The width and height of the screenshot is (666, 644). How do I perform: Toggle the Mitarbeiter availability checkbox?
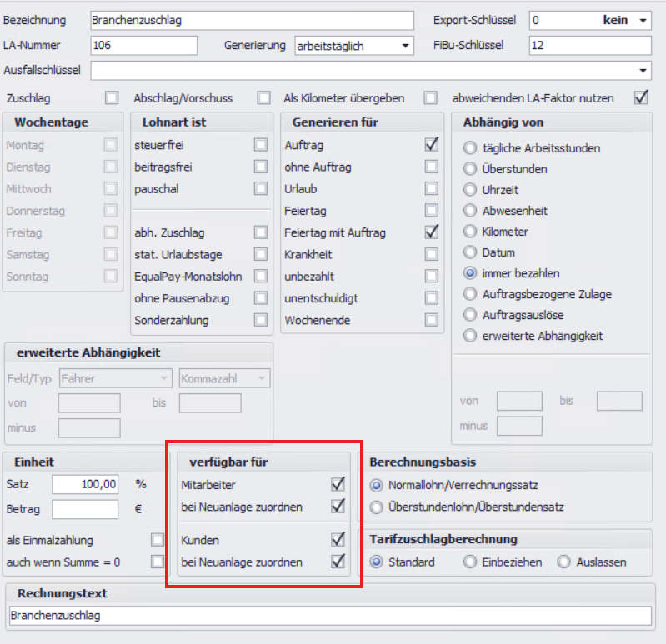tap(338, 484)
